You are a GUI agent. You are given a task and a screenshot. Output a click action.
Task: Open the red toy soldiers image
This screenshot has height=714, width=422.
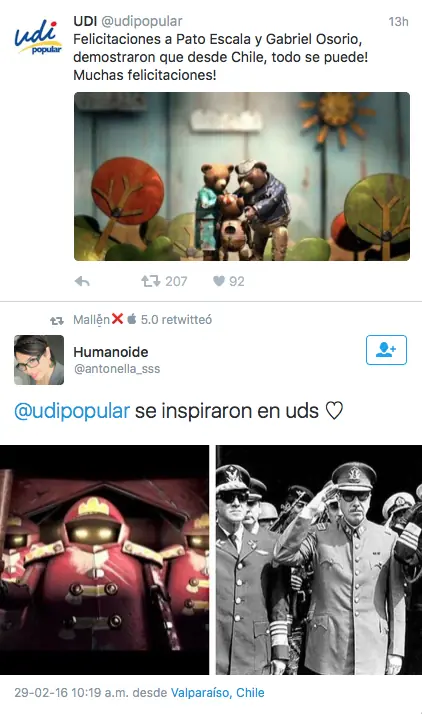pos(104,560)
